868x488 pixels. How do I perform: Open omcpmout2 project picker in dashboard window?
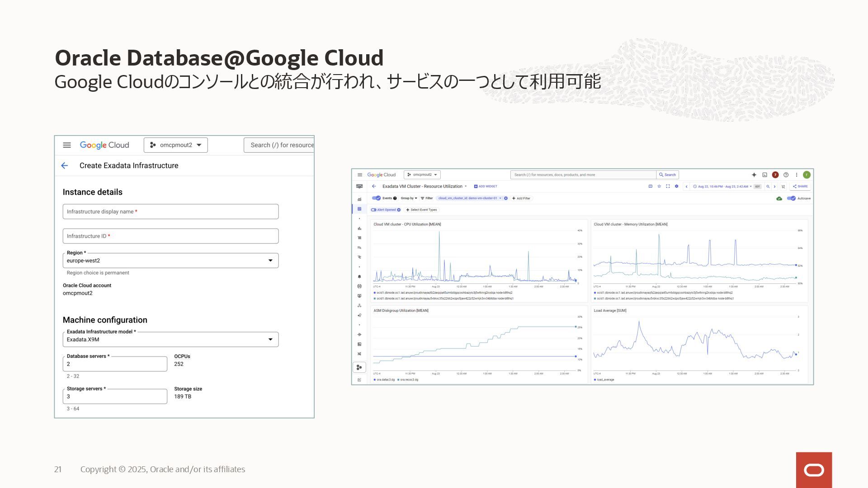click(422, 175)
